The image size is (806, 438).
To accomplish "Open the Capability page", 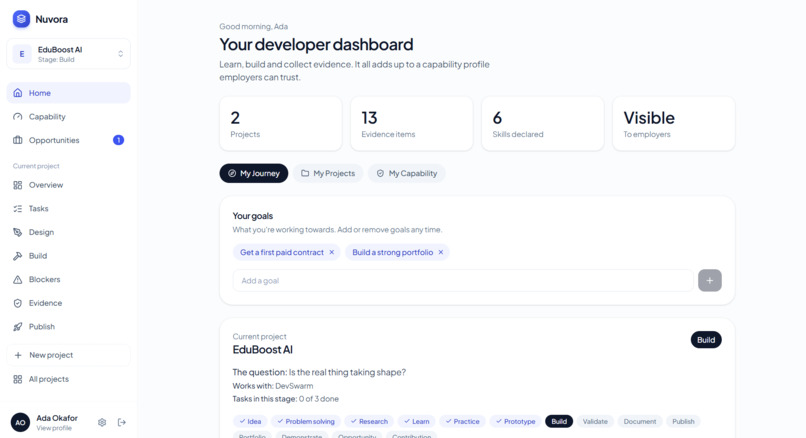I will click(x=68, y=117).
